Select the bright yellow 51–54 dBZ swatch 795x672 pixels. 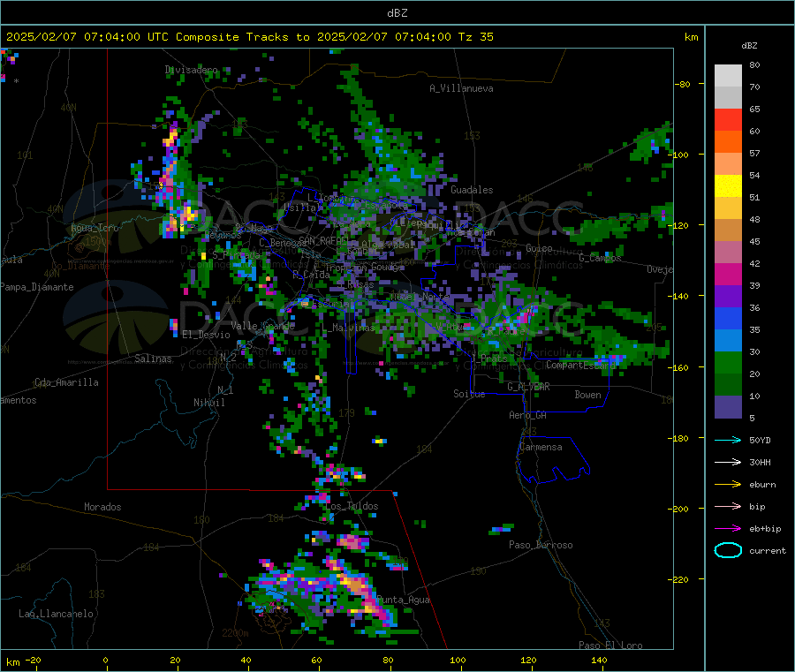click(x=728, y=186)
